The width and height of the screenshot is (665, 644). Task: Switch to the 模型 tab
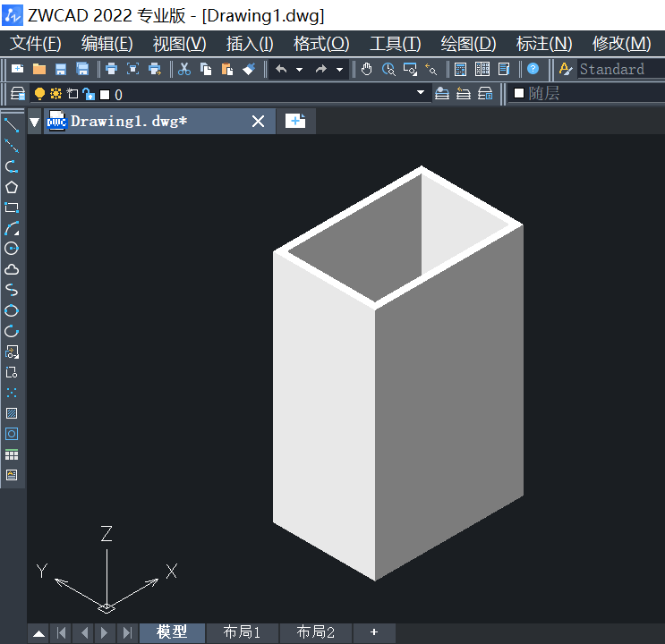(x=172, y=632)
